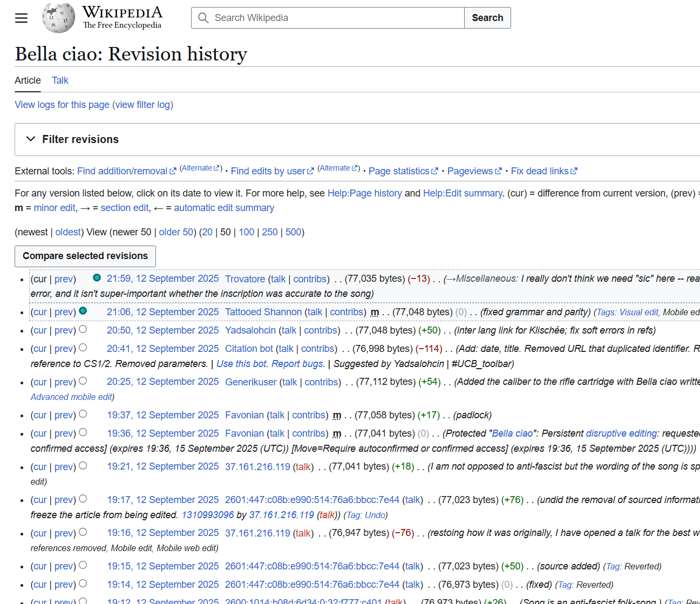Open Report bugs link
This screenshot has width=700, height=604.
(298, 364)
